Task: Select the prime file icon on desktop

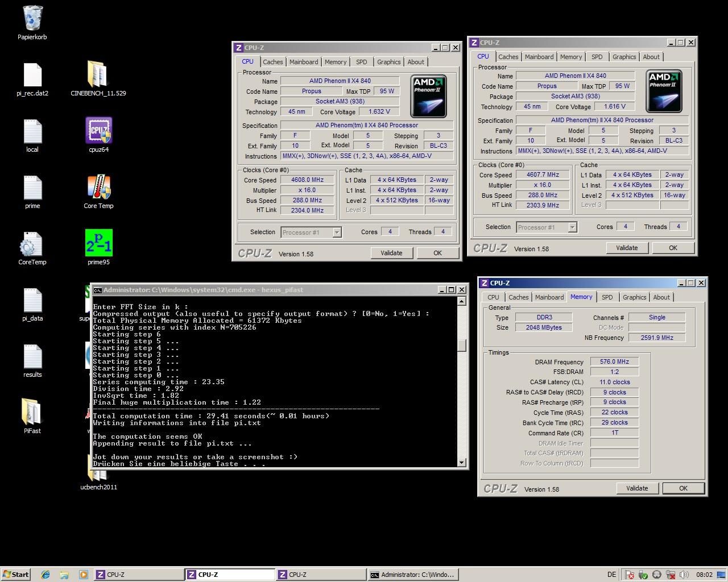Action: pyautogui.click(x=32, y=188)
